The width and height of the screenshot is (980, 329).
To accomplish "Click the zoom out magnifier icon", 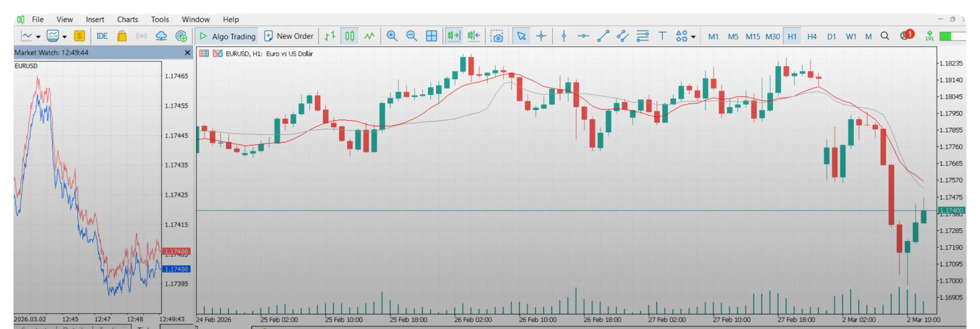I will pyautogui.click(x=411, y=36).
